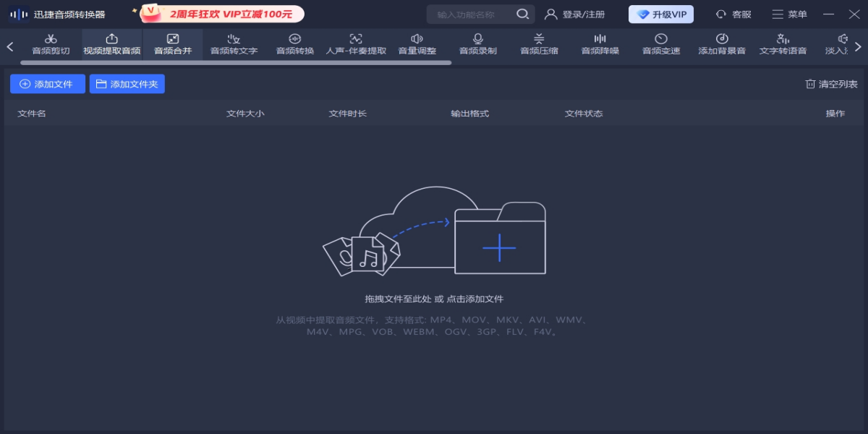Open the 音频剪切 audio cutting tool
Image resolution: width=868 pixels, height=434 pixels.
(x=51, y=44)
